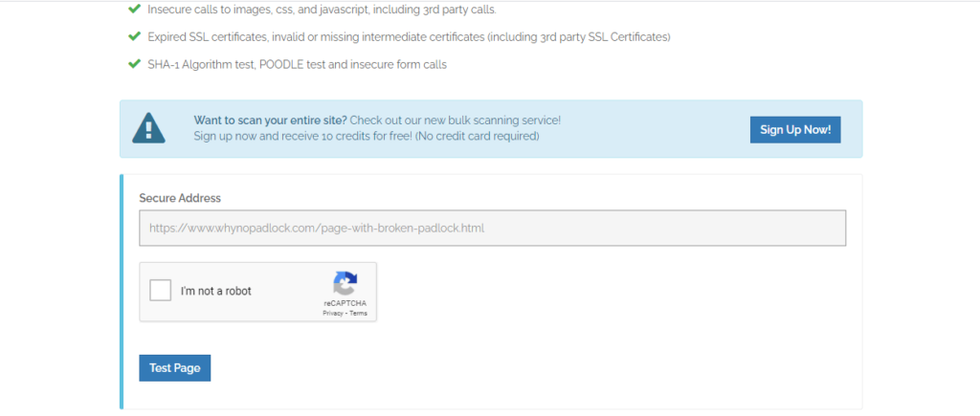Click the checkmark next to Expired SSL certificates
This screenshot has height=416, width=980.
(x=134, y=37)
